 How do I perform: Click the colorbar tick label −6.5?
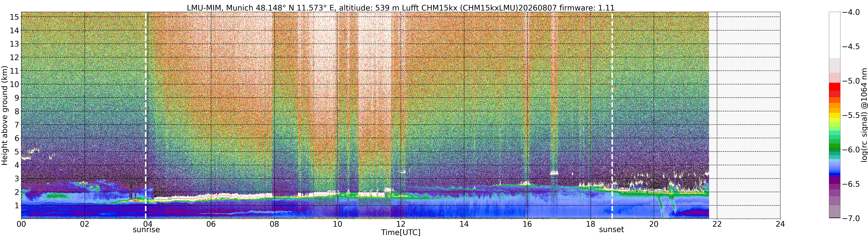[x=851, y=184]
